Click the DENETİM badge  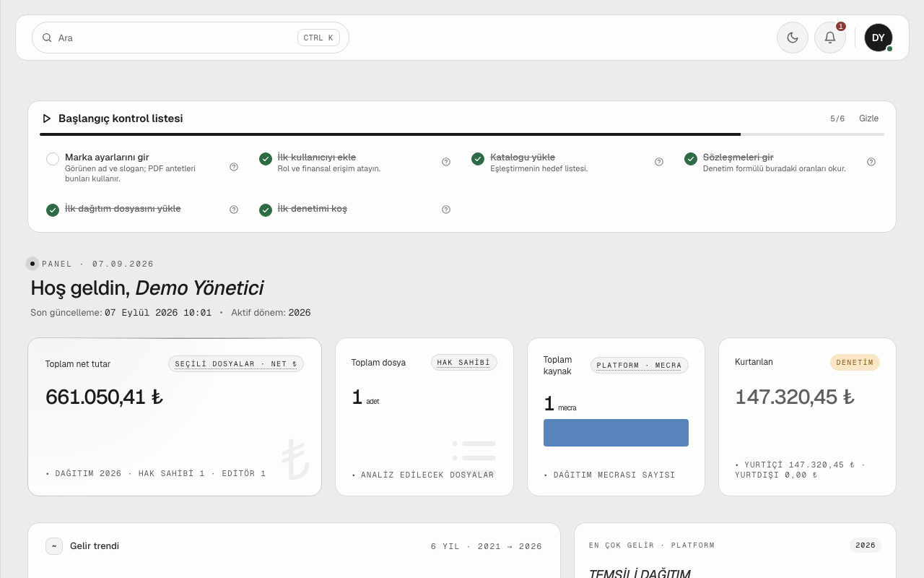(855, 363)
